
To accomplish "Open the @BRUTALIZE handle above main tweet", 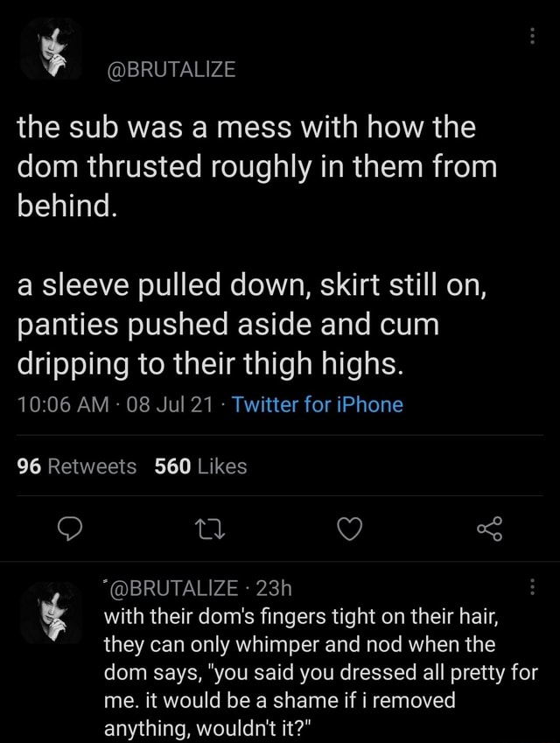I will (x=170, y=69).
